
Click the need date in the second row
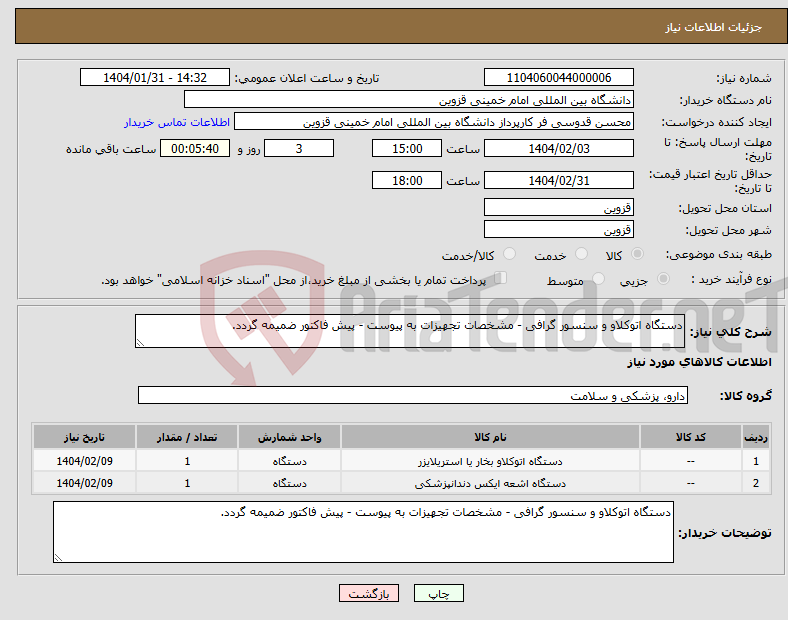coord(84,483)
